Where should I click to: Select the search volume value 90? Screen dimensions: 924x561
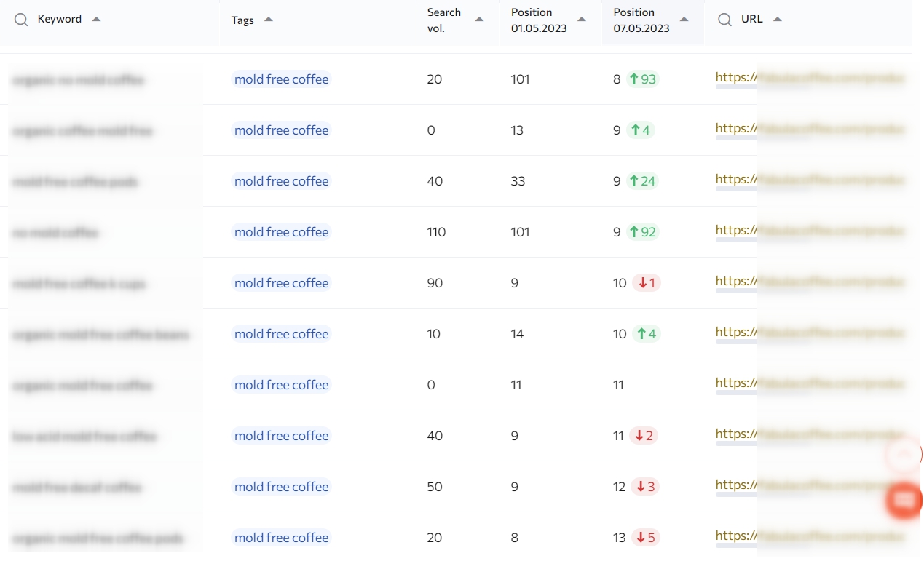[x=435, y=283]
